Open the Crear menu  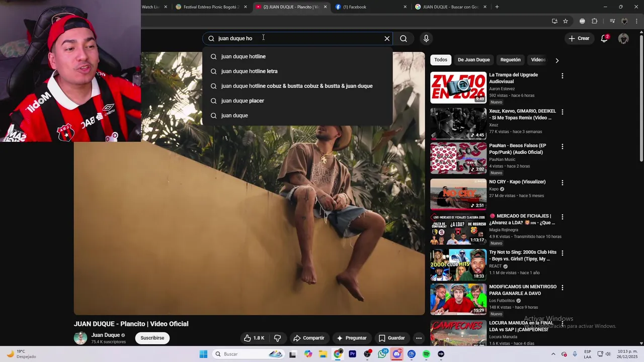(579, 38)
